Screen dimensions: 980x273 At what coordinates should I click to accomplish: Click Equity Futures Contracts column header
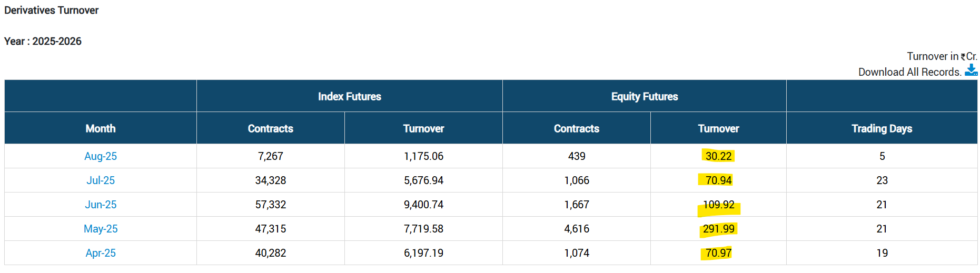click(x=576, y=128)
